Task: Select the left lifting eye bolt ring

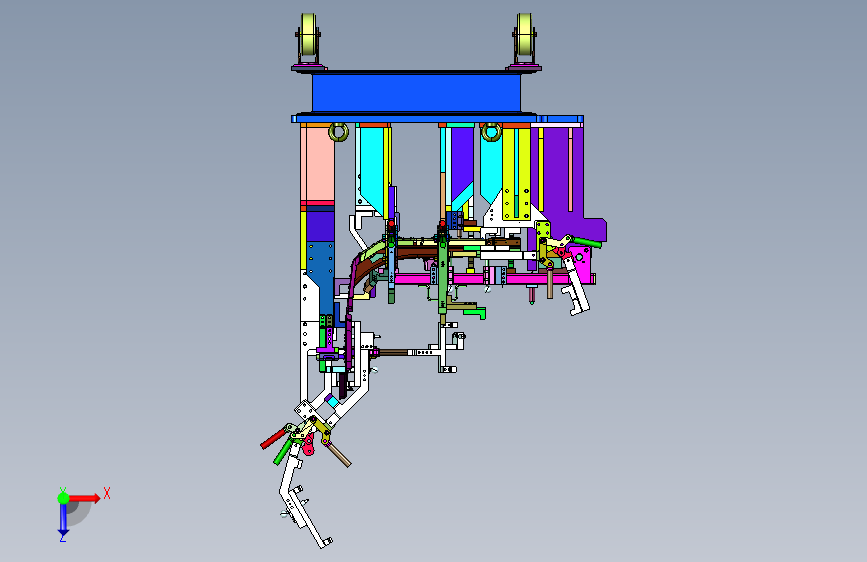Action: click(x=338, y=132)
